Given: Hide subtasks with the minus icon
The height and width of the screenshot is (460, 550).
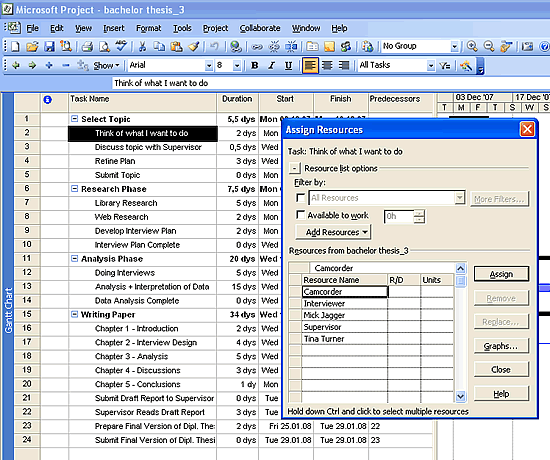Looking at the screenshot, I should [x=66, y=65].
